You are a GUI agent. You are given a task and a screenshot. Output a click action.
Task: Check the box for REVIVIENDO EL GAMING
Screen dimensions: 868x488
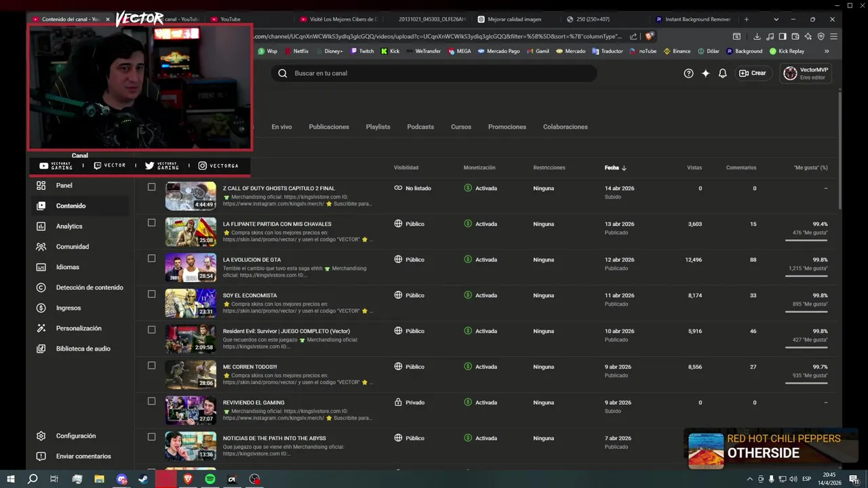(x=151, y=401)
